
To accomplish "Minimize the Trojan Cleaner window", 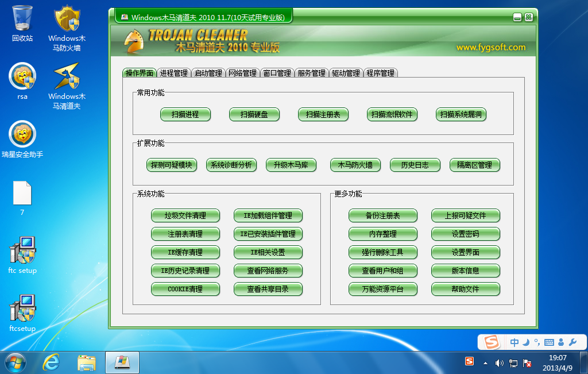I will pos(517,17).
